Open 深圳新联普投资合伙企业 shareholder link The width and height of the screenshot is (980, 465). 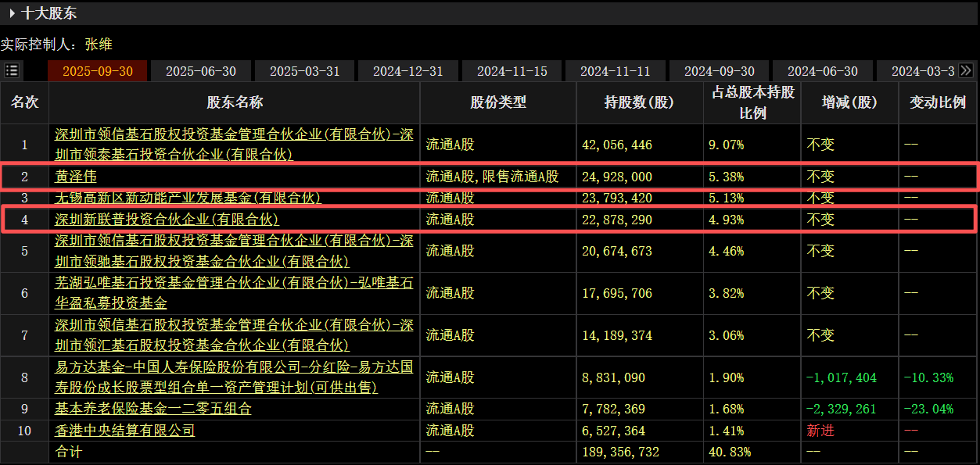(167, 220)
